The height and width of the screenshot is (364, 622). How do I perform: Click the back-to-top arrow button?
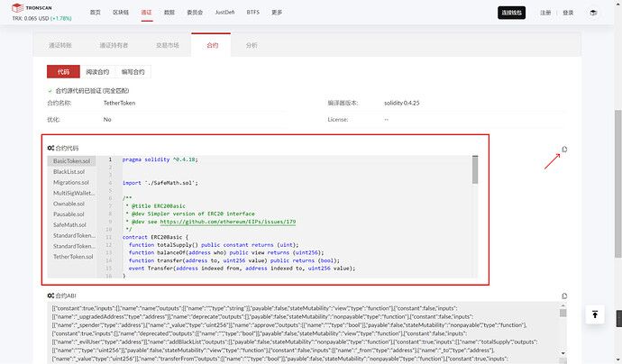[595, 314]
